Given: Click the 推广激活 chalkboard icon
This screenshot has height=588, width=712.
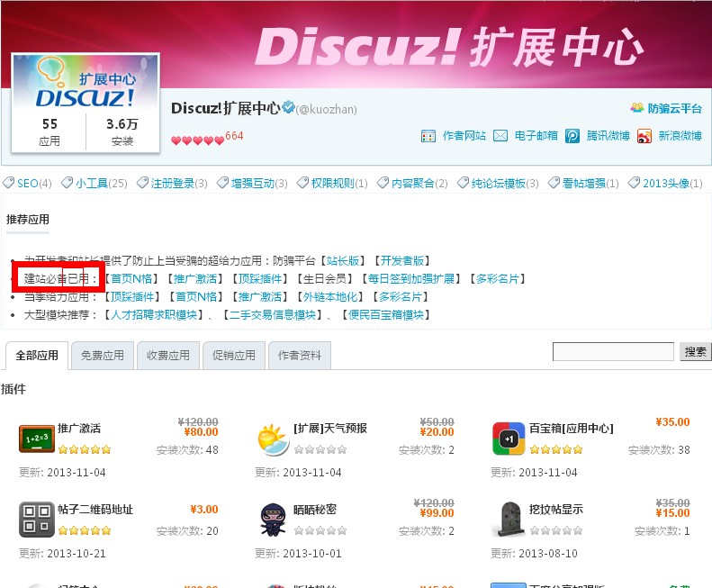Looking at the screenshot, I should [x=37, y=439].
